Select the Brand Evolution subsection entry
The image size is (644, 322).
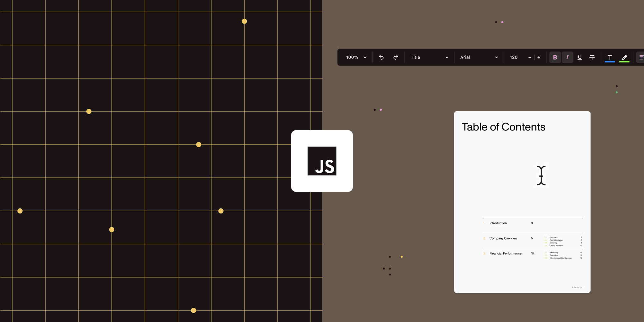556,240
